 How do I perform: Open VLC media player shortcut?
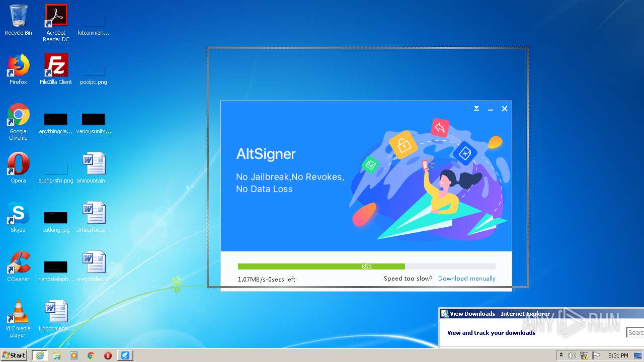click(x=18, y=319)
